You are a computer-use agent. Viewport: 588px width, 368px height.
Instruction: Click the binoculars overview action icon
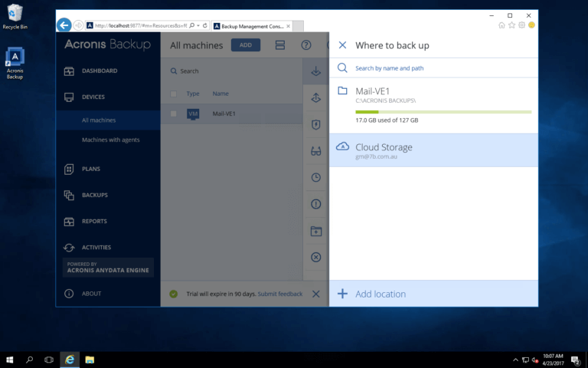tap(315, 151)
